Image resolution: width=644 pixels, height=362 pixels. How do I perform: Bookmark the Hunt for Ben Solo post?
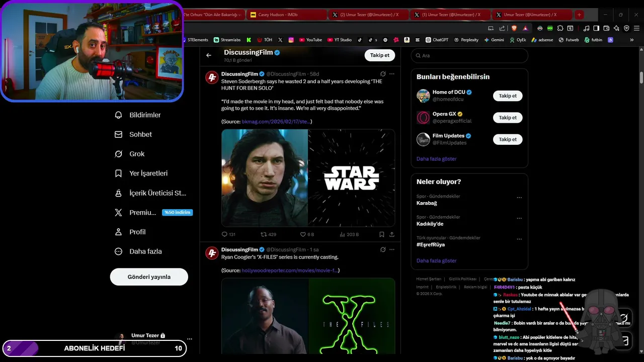[x=382, y=234]
